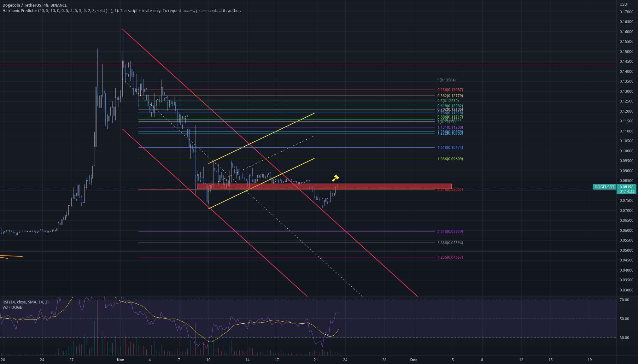Click Fibonacci label 3.618(0.05959)
Screen dimensions: 638x364
click(450, 232)
